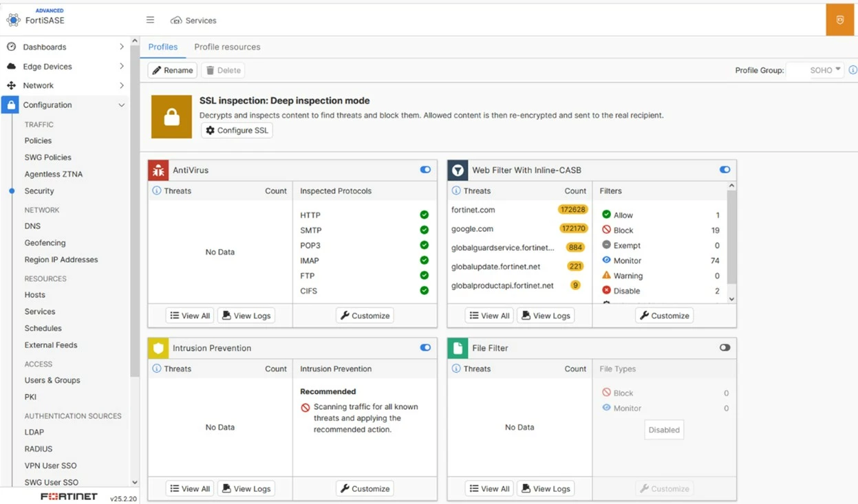Open the Security menu item
This screenshot has height=504, width=858.
pyautogui.click(x=39, y=191)
